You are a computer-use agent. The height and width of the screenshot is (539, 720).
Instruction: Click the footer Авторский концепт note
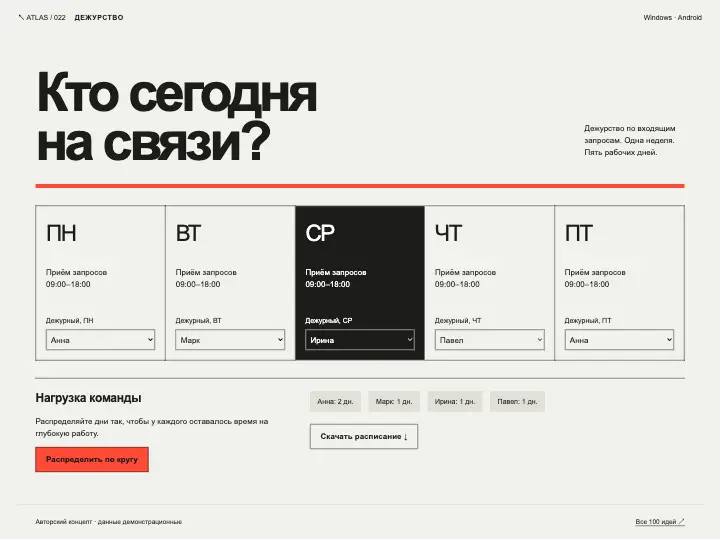coord(108,522)
